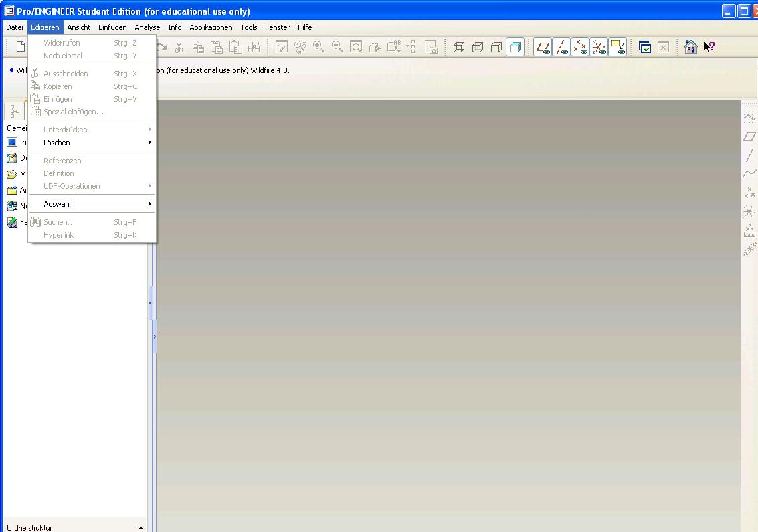This screenshot has width=758, height=532.
Task: Toggle coordinate systems display
Action: click(x=599, y=47)
